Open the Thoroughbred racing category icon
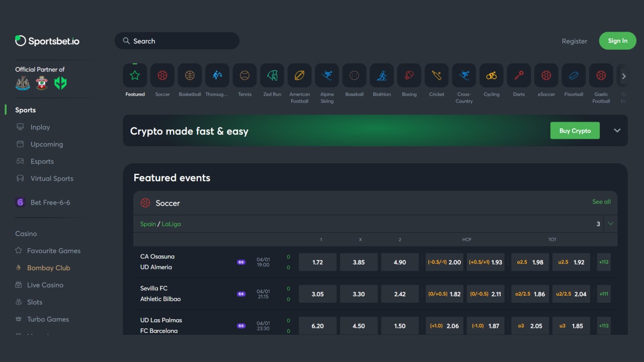 pos(217,75)
